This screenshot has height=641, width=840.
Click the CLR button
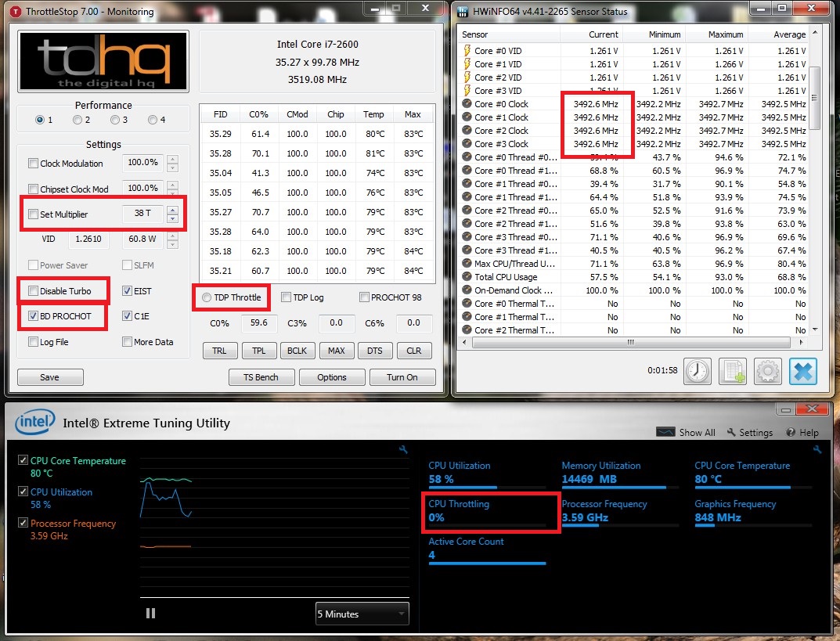pos(413,351)
